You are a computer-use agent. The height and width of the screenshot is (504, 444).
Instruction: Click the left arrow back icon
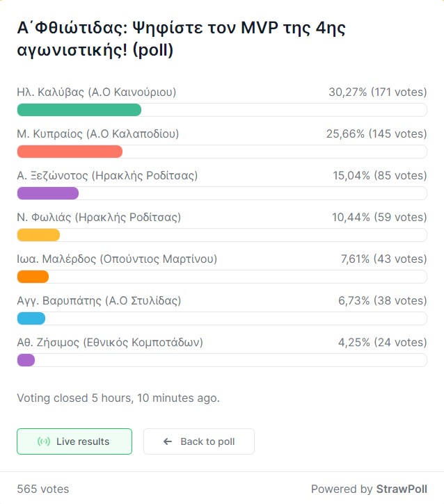168,441
